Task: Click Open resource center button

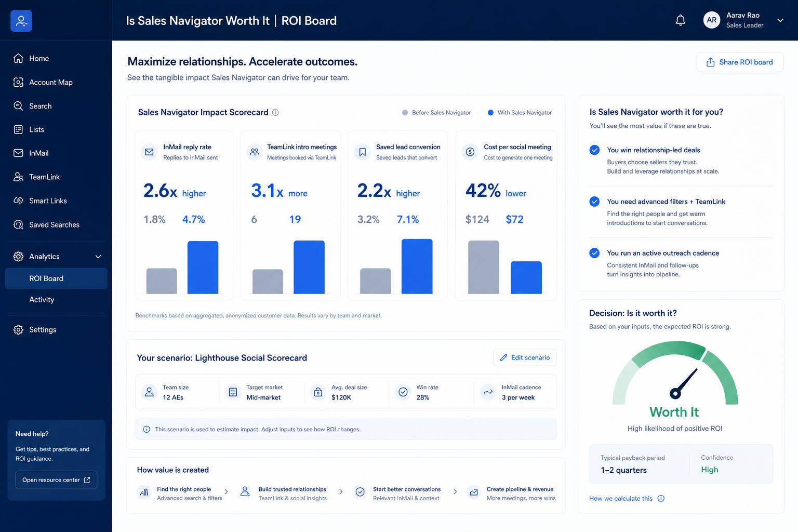Action: [56, 480]
